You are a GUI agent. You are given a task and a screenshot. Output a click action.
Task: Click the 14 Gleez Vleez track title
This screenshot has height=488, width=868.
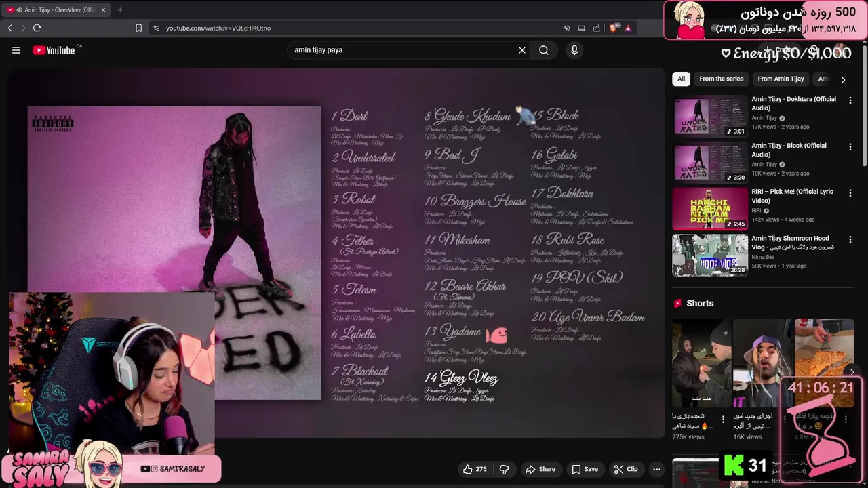coord(461,378)
